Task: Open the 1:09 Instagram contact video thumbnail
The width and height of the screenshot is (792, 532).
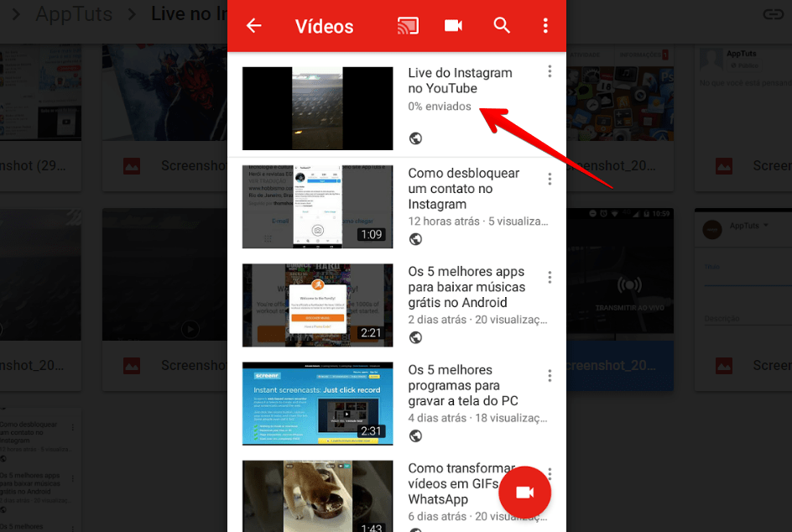Action: pyautogui.click(x=318, y=206)
